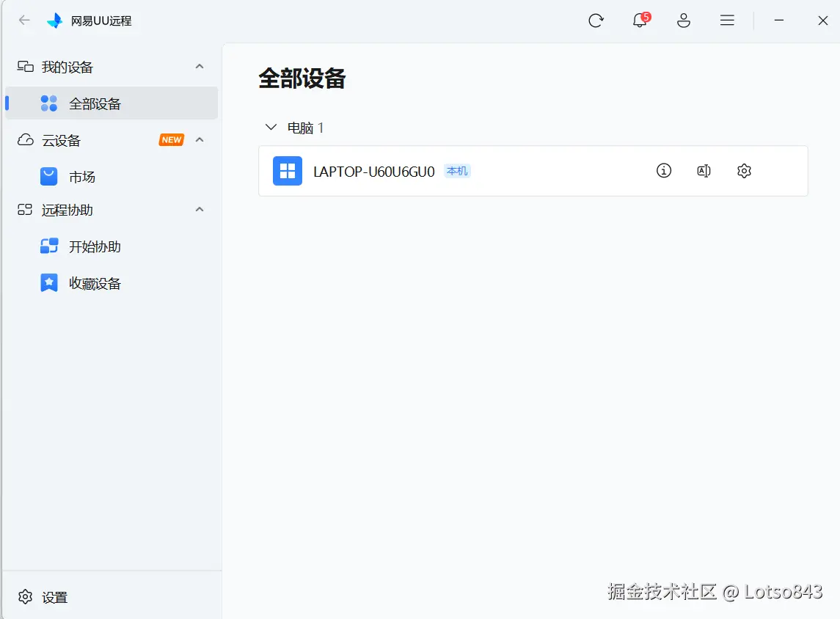
Task: Refresh the device list
Action: pos(596,21)
